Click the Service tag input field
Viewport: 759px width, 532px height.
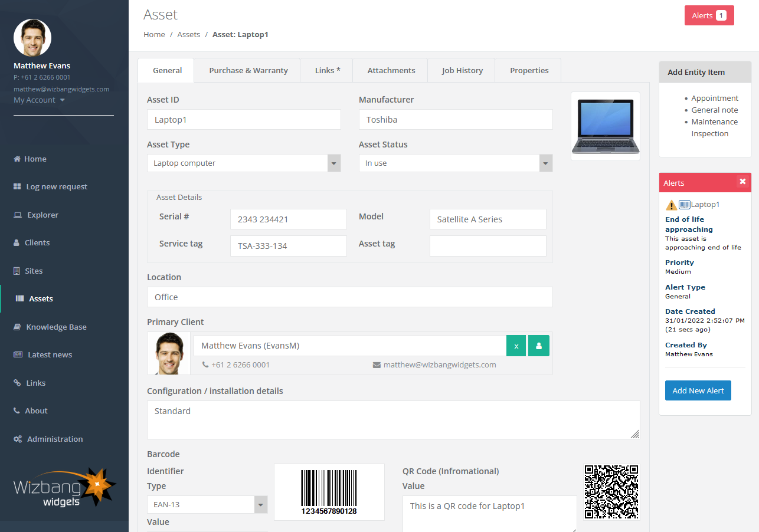[289, 246]
